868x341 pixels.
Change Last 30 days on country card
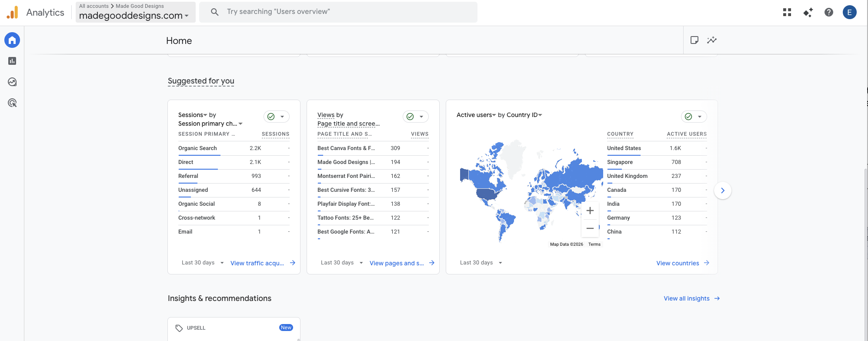[481, 263]
